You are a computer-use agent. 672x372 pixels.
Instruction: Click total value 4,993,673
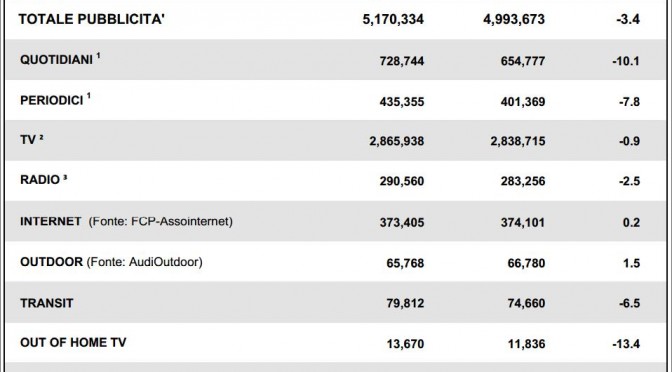514,19
